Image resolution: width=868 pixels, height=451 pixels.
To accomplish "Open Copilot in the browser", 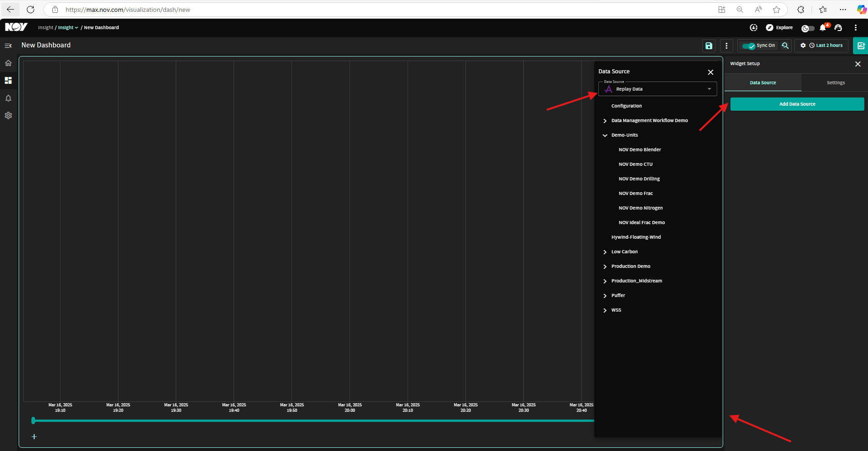I will 861,10.
